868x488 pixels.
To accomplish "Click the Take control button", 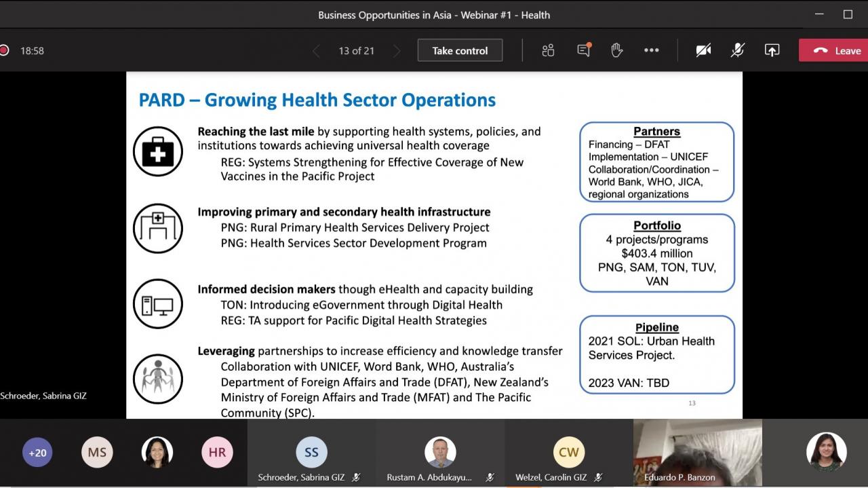I will (460, 50).
